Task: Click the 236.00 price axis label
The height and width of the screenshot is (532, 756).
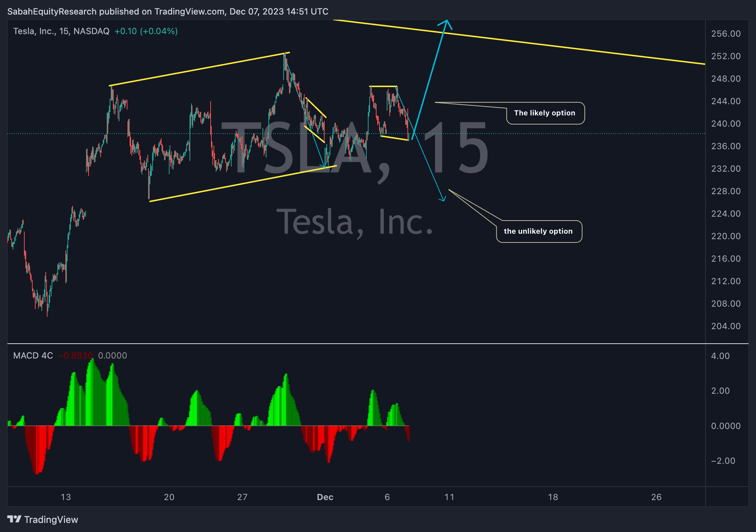Action: (x=726, y=146)
